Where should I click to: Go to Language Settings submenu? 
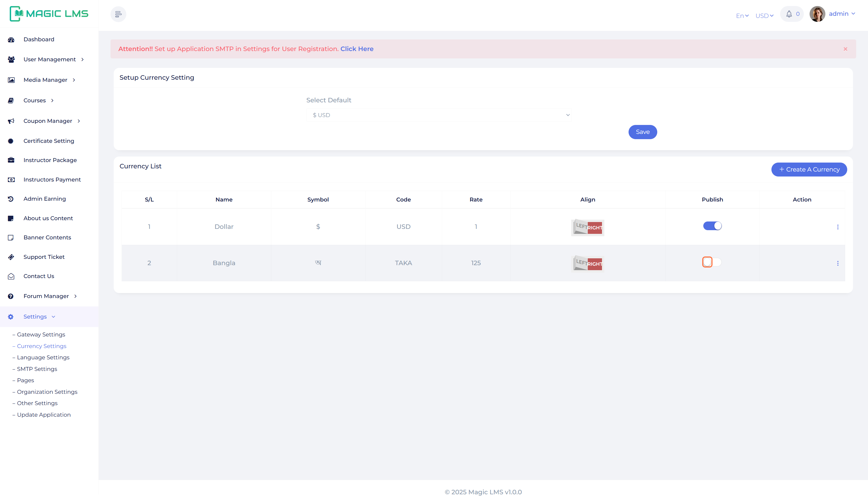pos(43,357)
